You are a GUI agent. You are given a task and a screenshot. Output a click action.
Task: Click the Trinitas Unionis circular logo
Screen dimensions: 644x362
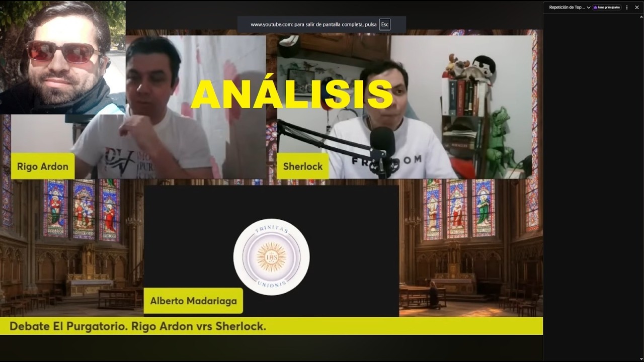point(272,257)
